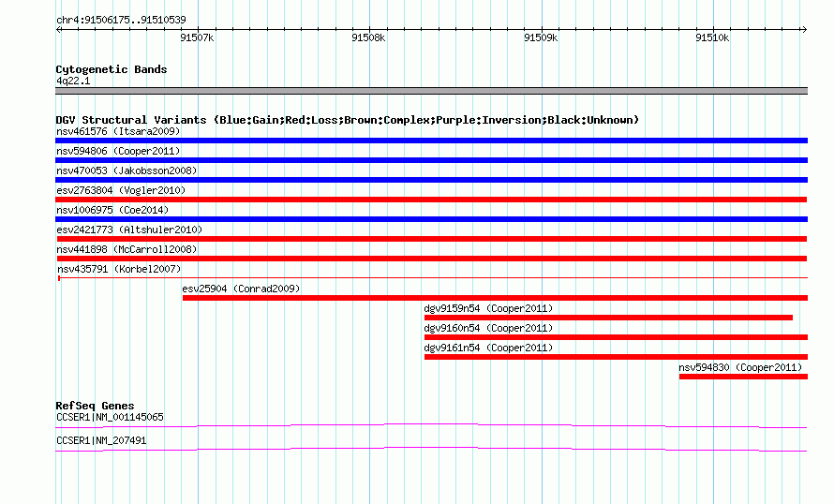Select the red bar under dgv9159n54

[608, 318]
